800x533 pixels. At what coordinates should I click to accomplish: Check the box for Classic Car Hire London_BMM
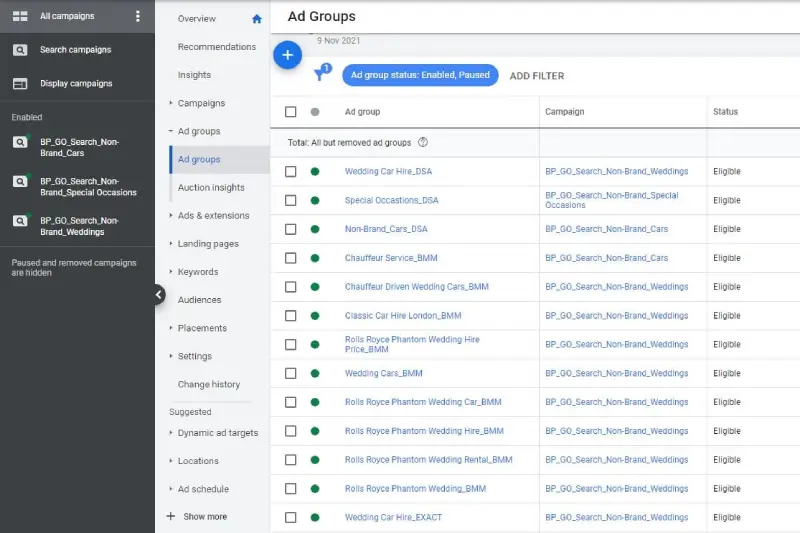click(x=290, y=316)
